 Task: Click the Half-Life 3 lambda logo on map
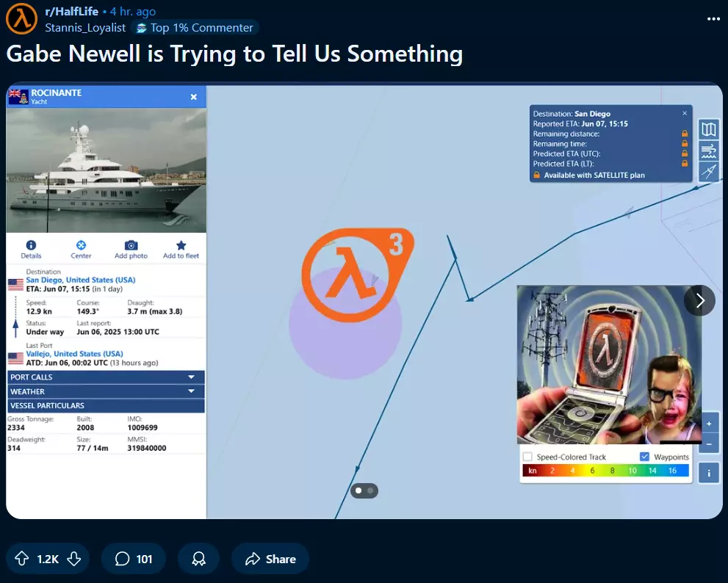coord(358,275)
